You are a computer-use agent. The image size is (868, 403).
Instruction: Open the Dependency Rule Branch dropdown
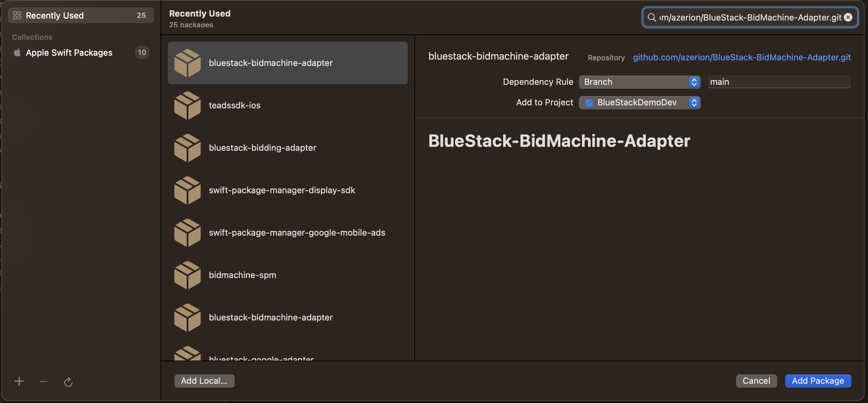(639, 82)
